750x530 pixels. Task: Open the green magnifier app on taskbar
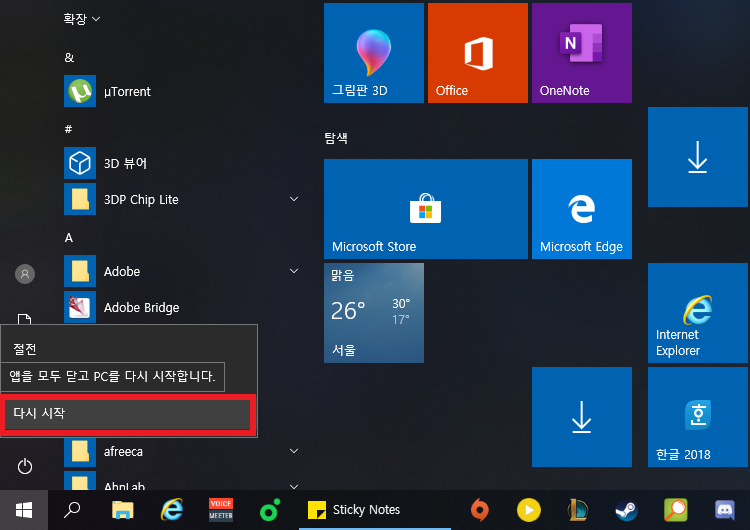coord(676,510)
